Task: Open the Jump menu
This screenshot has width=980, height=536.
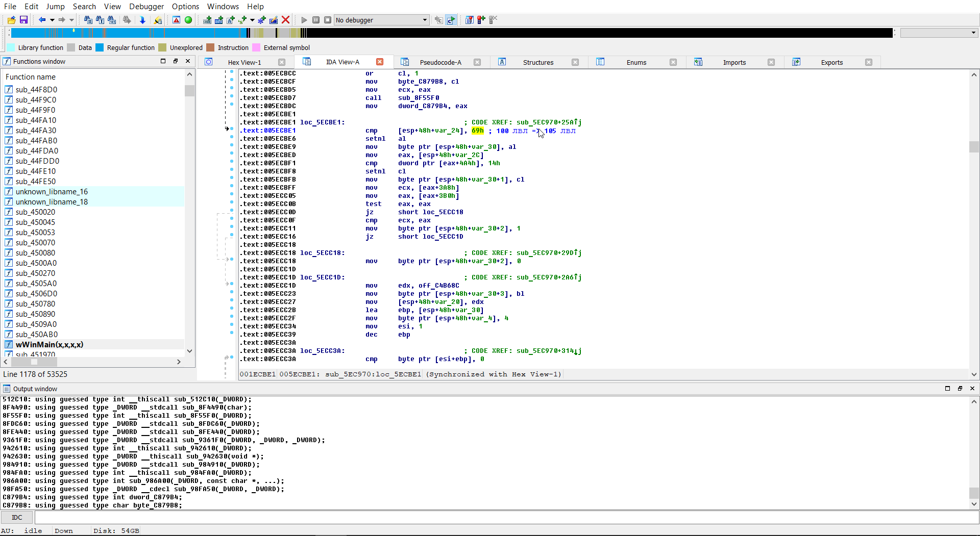Action: pos(55,6)
